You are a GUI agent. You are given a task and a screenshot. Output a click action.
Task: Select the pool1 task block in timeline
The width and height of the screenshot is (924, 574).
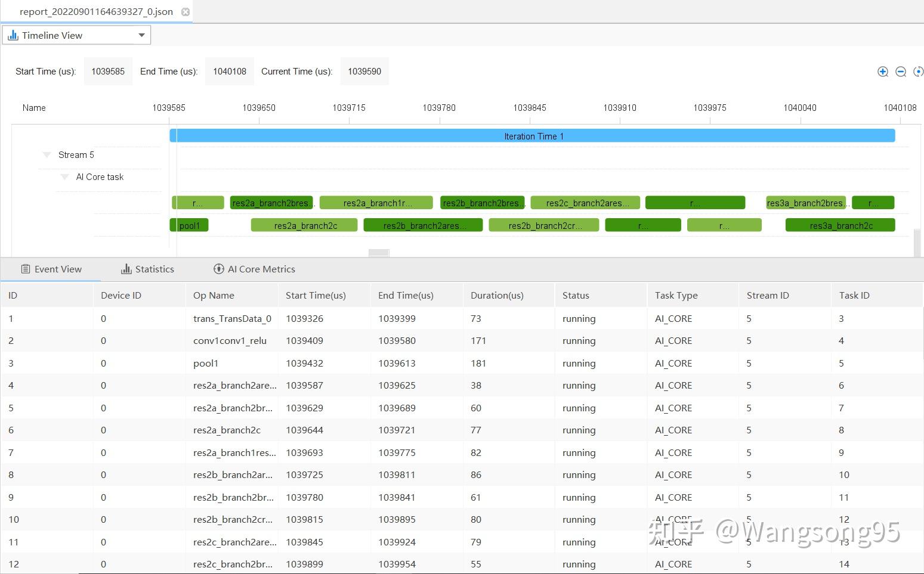pos(190,225)
